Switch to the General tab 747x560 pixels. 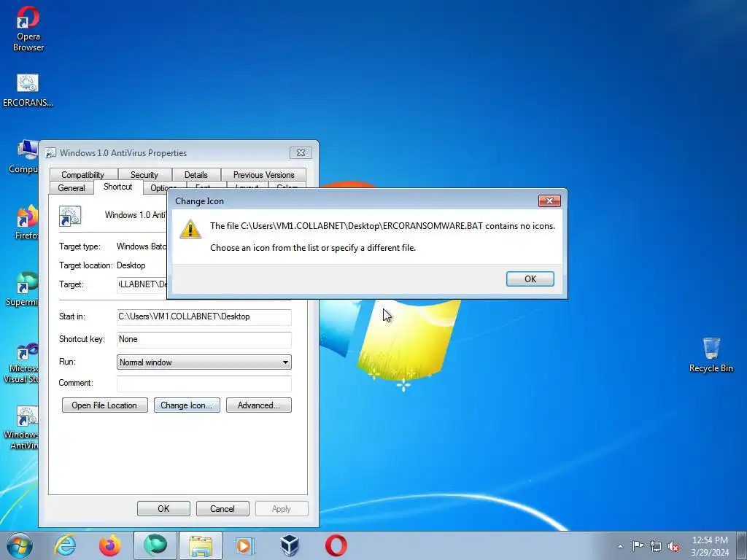click(71, 188)
